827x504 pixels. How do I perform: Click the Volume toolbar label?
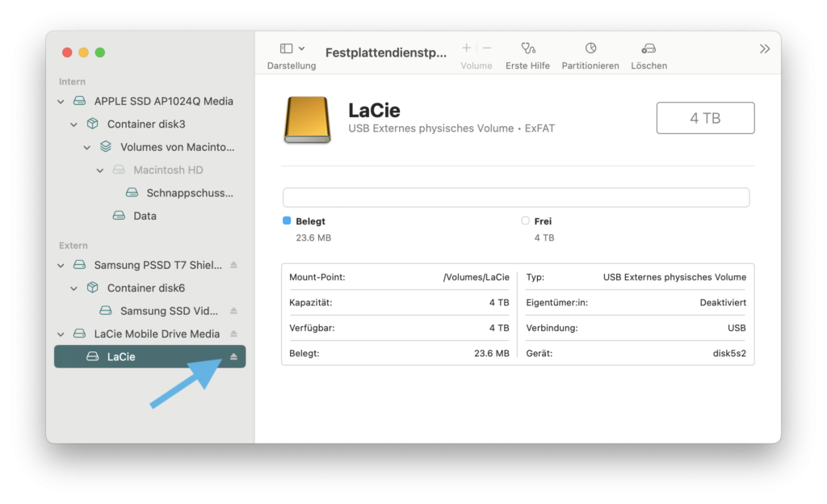coord(476,66)
